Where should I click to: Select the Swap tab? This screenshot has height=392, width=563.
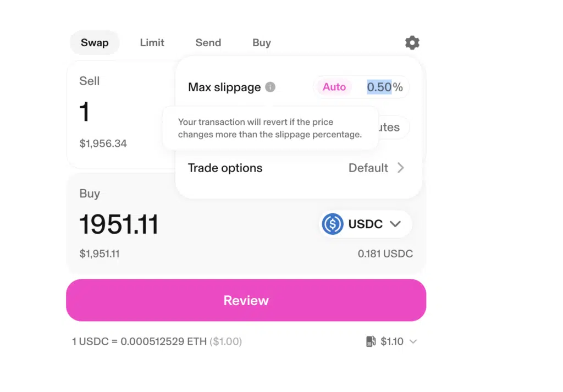click(95, 43)
